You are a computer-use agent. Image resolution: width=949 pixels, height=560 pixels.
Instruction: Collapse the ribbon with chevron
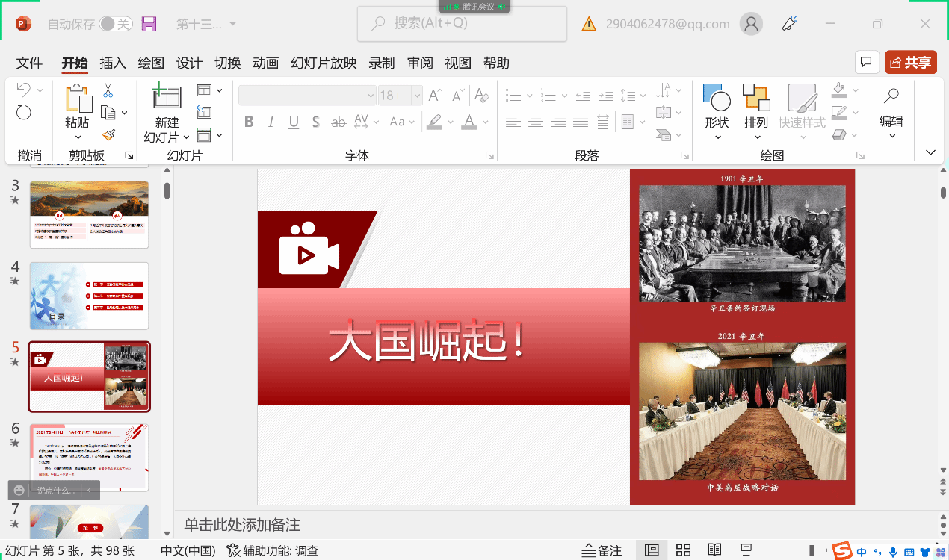[930, 152]
